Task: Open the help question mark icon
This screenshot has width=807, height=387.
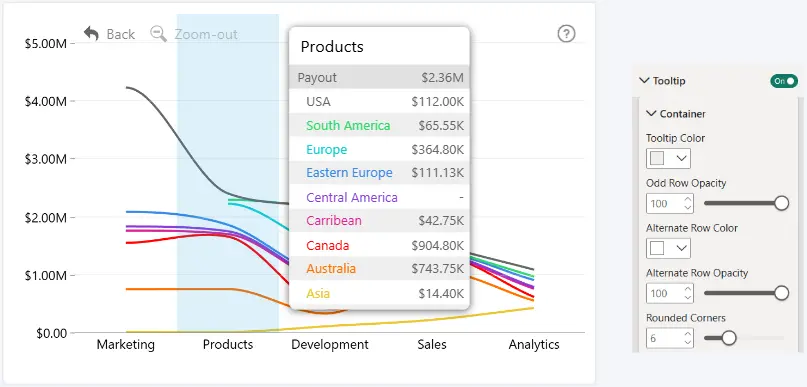Action: tap(566, 34)
